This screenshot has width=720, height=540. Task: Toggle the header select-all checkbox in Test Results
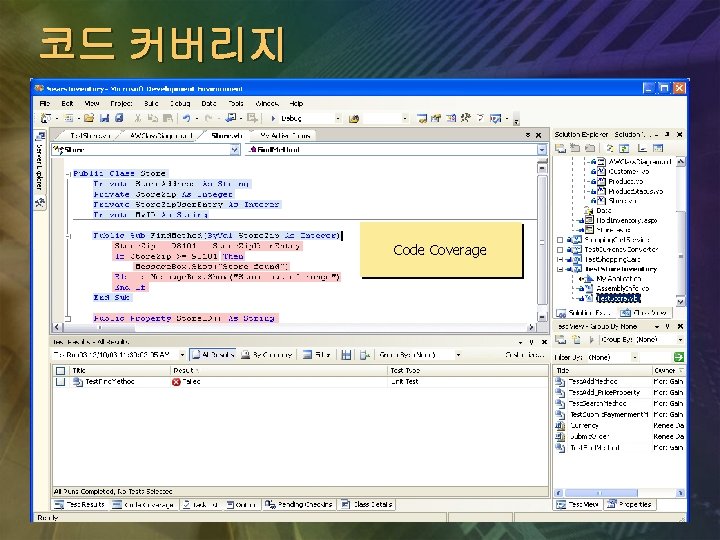60,371
